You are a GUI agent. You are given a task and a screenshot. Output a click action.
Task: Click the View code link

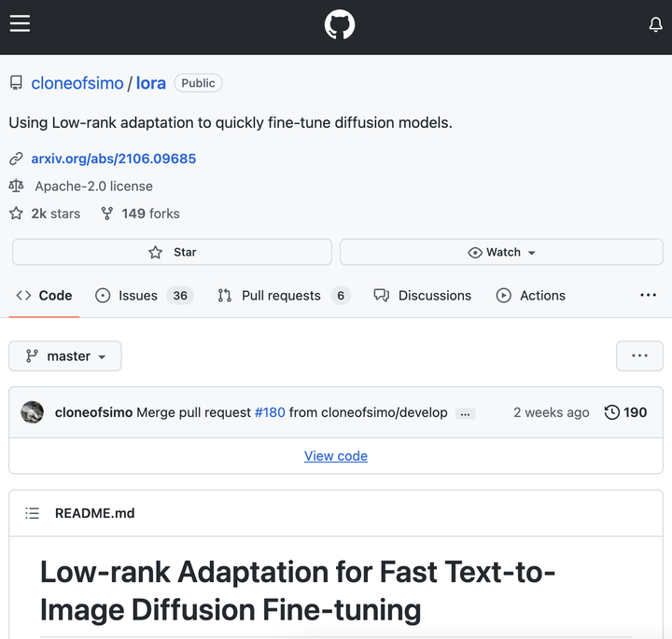(336, 456)
